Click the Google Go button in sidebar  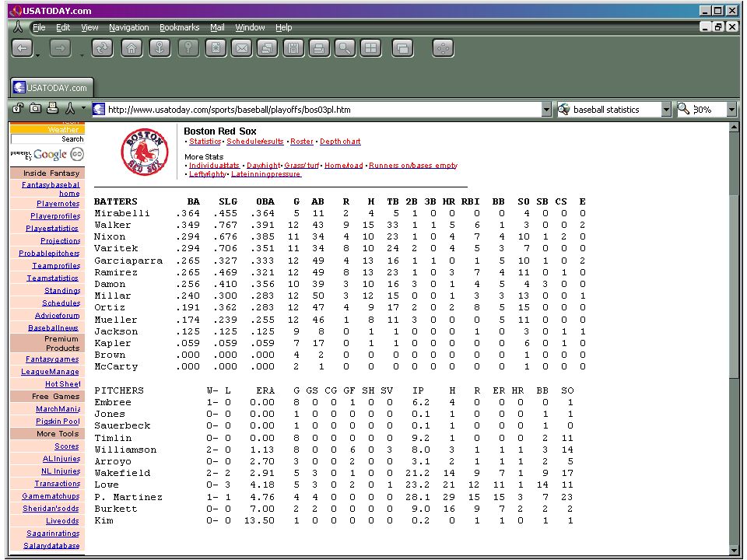(77, 154)
